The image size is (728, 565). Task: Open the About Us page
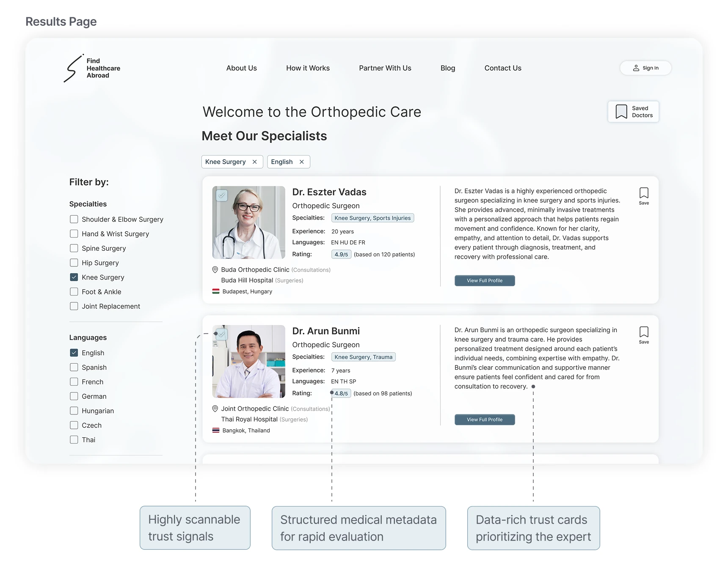tap(242, 68)
